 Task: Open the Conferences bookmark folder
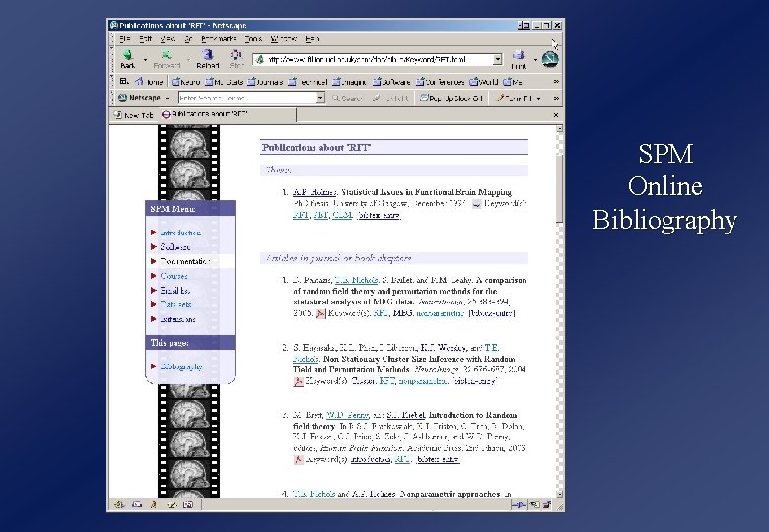point(441,82)
